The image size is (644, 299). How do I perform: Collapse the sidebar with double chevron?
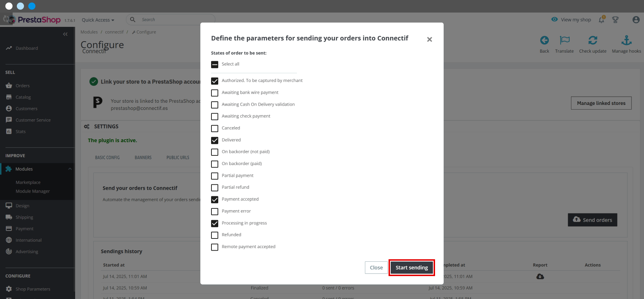pyautogui.click(x=65, y=34)
